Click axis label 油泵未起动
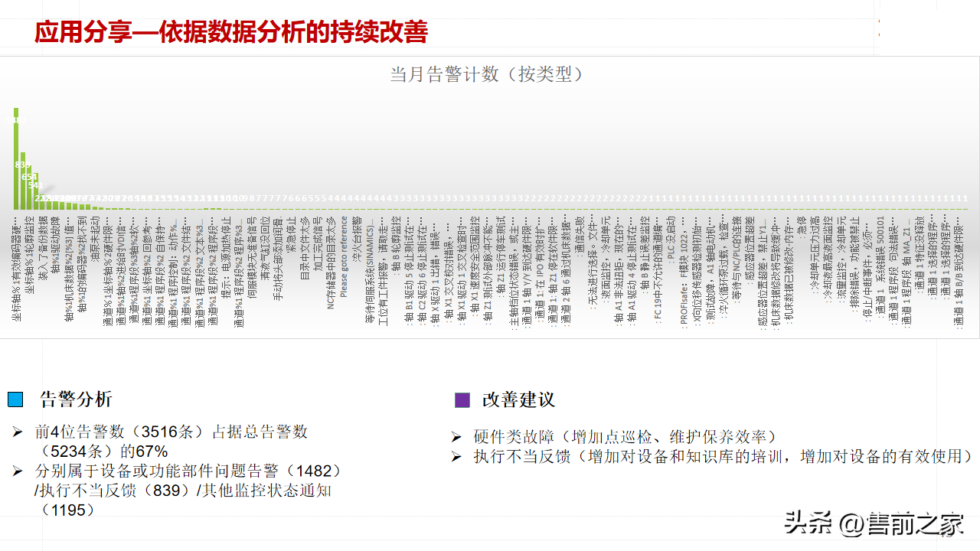Image resolution: width=980 pixels, height=551 pixels. click(x=93, y=238)
